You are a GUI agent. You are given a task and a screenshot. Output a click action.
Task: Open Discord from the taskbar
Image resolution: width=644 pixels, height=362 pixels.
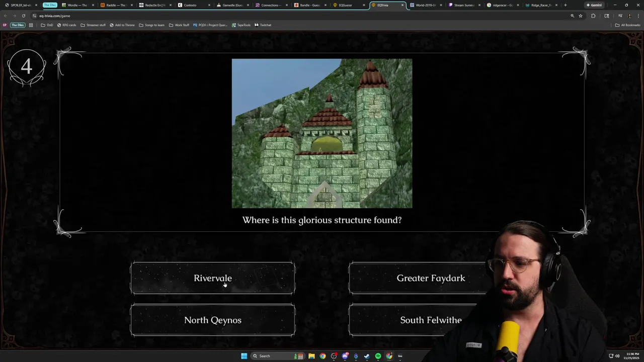345,356
